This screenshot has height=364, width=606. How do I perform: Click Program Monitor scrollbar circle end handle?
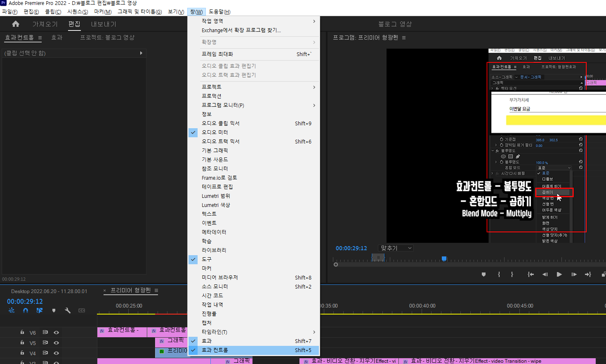(x=336, y=265)
